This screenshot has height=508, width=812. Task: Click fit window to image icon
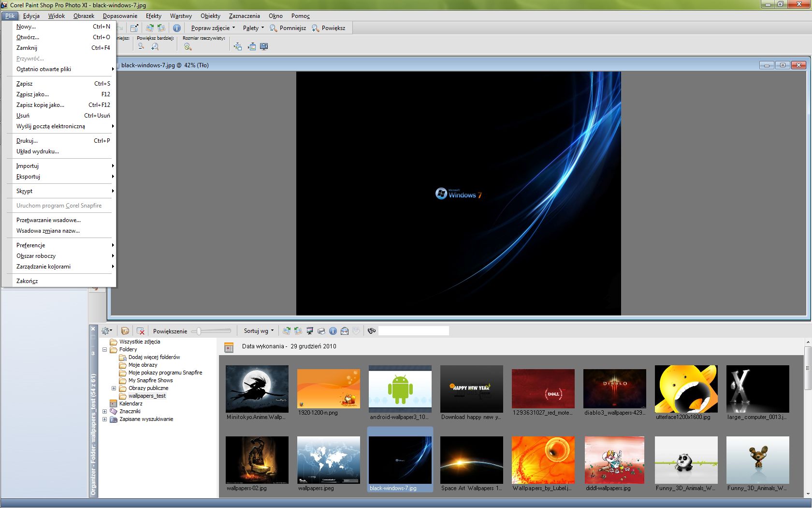(x=238, y=46)
